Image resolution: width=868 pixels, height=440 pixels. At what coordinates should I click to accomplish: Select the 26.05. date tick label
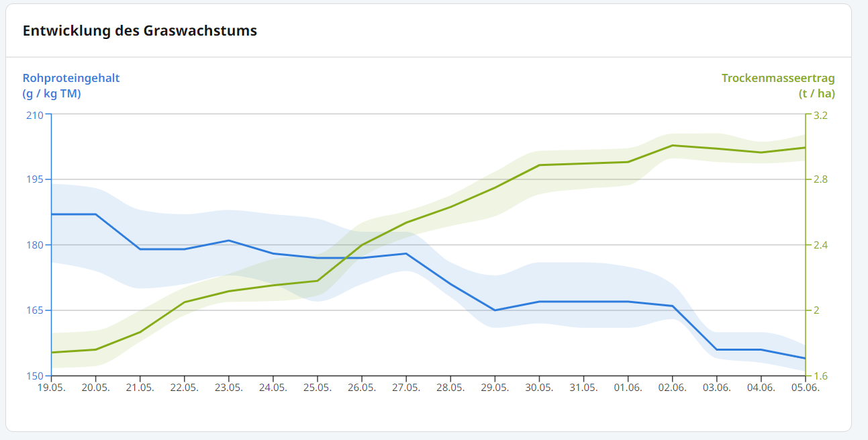pos(362,388)
